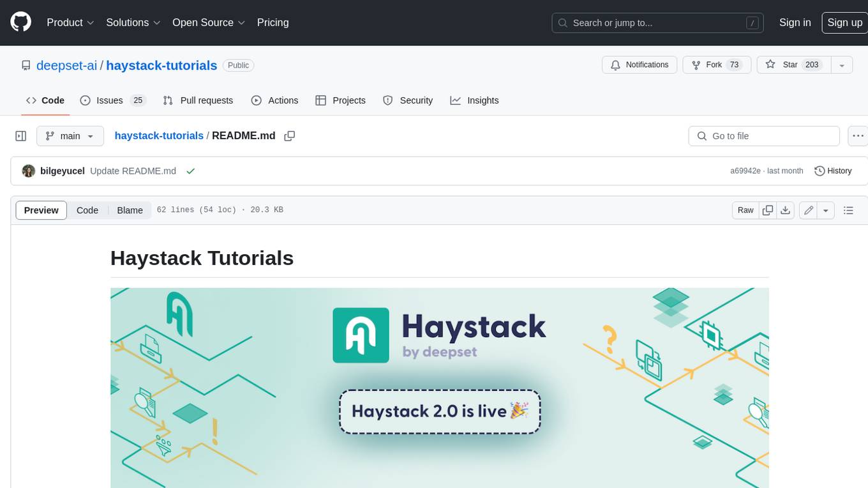The width and height of the screenshot is (868, 488).
Task: Open bilgeyucel author link
Action: pos(63,171)
